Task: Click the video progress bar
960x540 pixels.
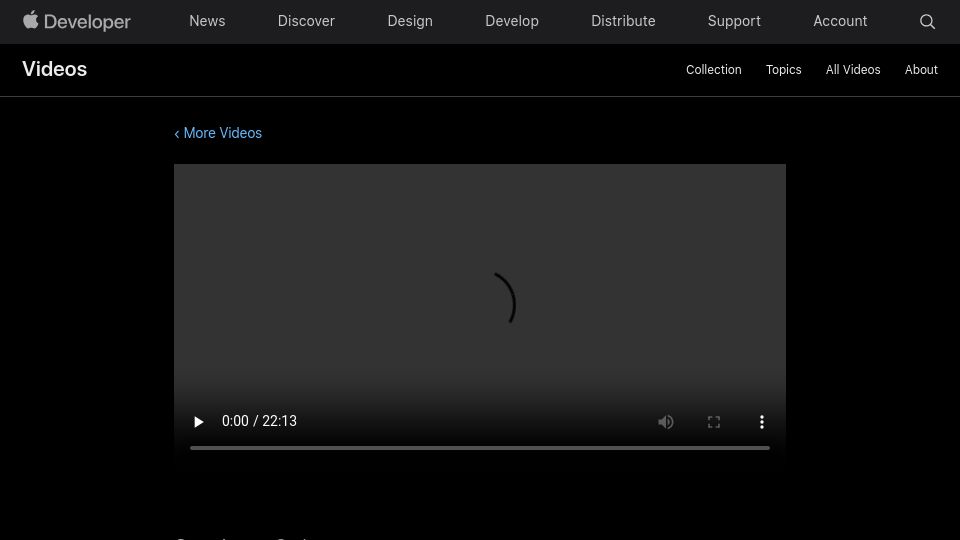Action: (479, 448)
